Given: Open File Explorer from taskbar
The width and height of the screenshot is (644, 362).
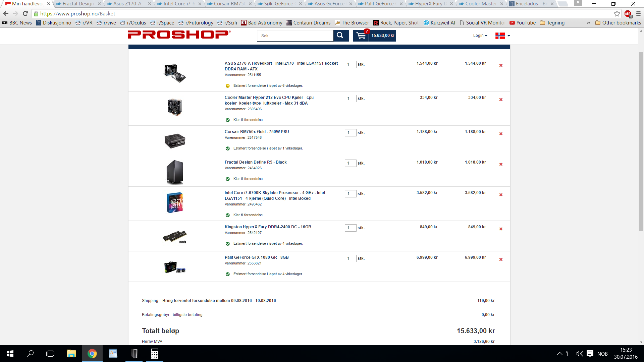Looking at the screenshot, I should pyautogui.click(x=71, y=354).
